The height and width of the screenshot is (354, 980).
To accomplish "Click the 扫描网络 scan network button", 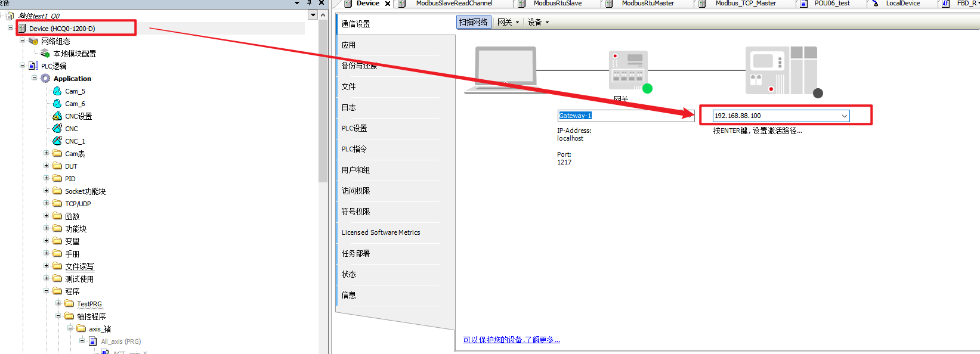I will pyautogui.click(x=474, y=23).
